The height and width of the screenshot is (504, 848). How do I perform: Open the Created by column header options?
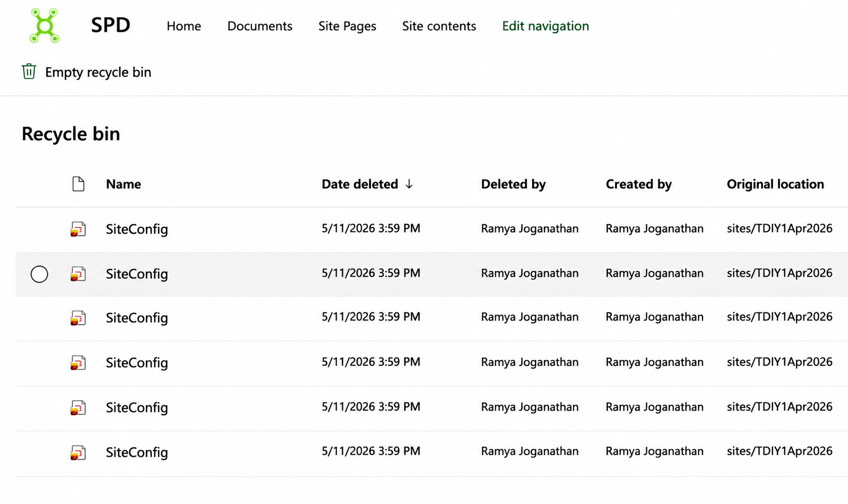(638, 184)
